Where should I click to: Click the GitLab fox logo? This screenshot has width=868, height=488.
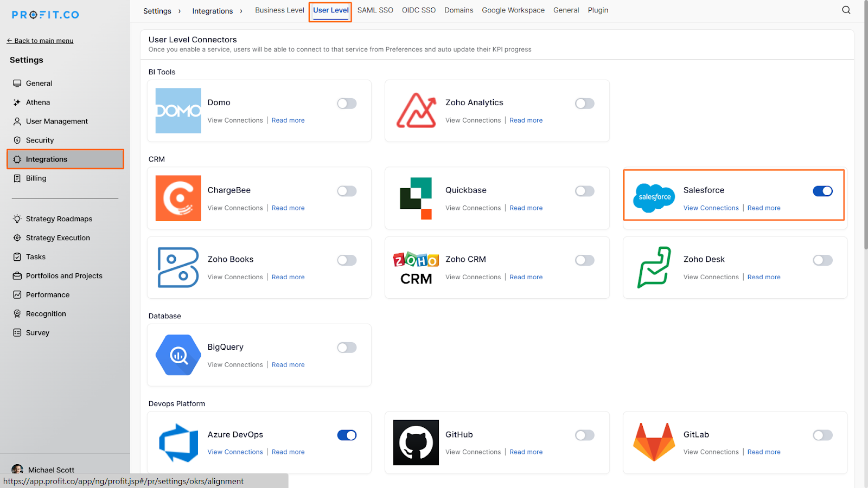[x=654, y=442]
